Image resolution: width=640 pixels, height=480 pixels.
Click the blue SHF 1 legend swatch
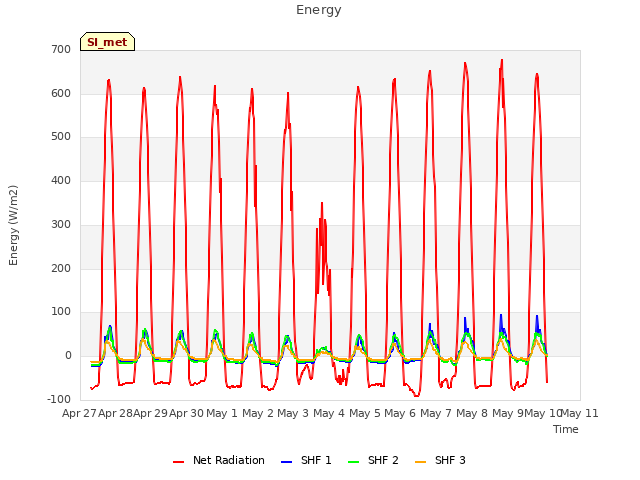click(287, 462)
